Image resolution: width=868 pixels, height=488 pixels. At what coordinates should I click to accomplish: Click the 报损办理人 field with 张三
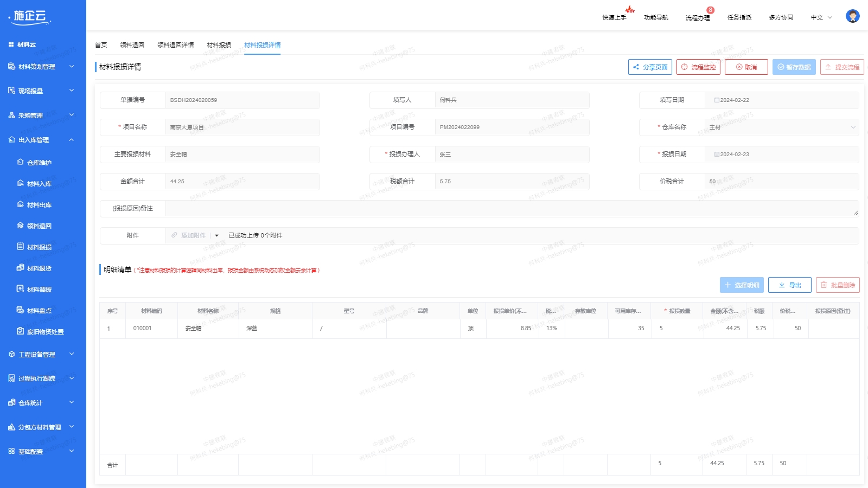coord(512,154)
